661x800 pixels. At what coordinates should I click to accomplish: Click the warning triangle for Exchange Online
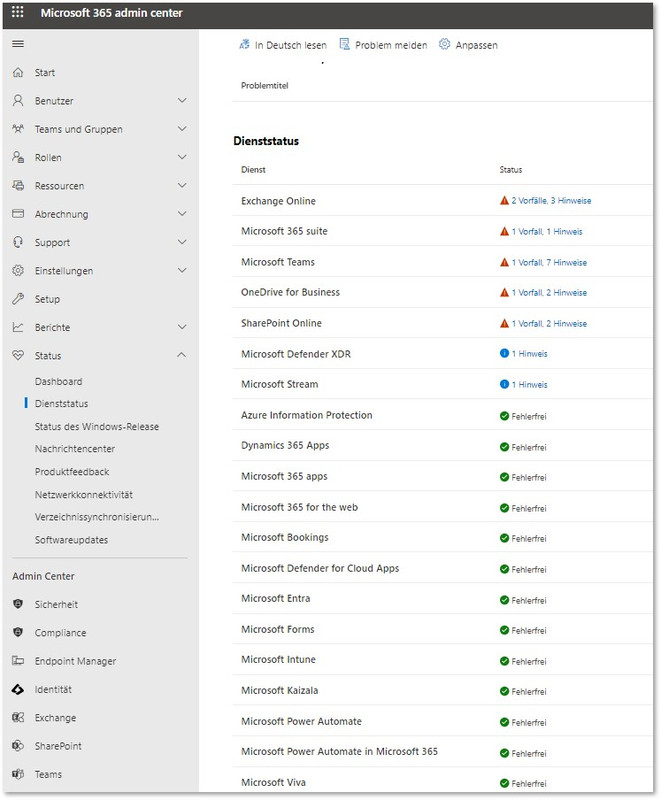[504, 201]
